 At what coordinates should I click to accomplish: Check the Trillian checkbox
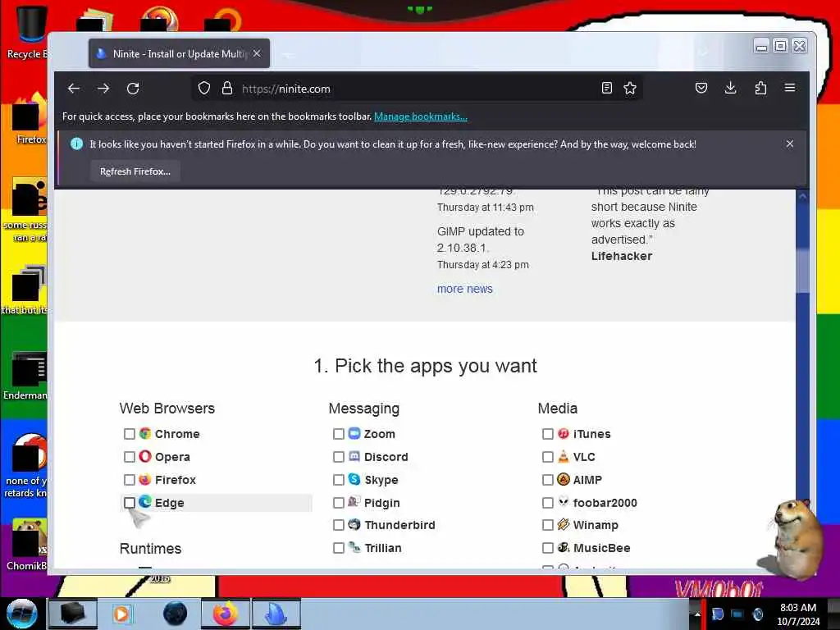(x=339, y=548)
